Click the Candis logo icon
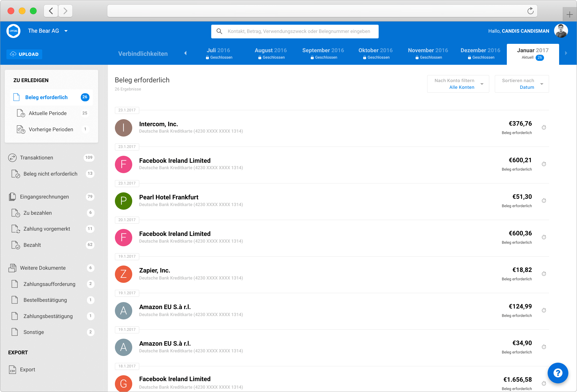577x392 pixels. [13, 31]
